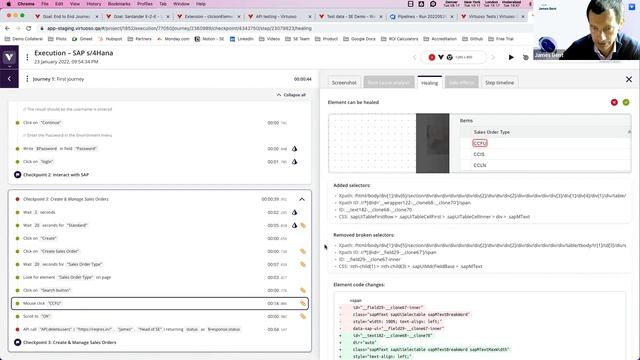Open the Github bookmarks folder
This screenshot has height=360, width=640.
click(x=473, y=39)
